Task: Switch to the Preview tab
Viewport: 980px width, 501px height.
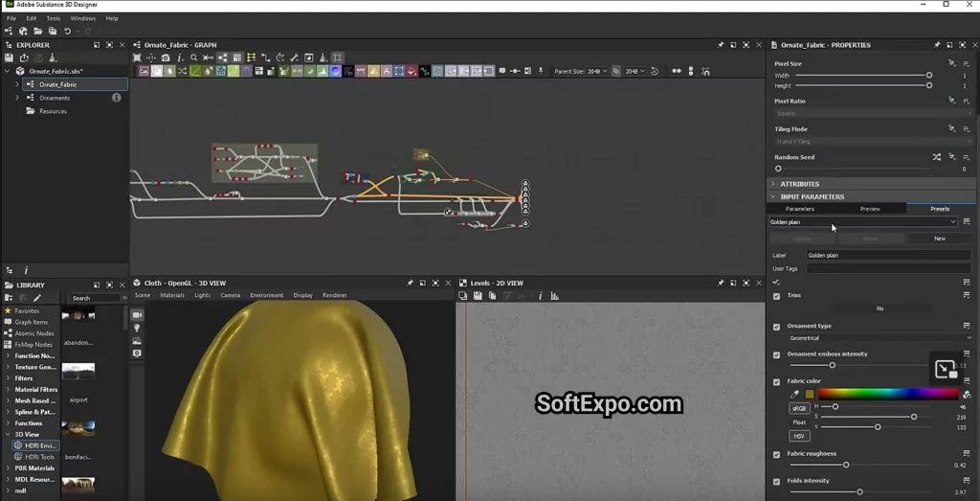Action: pos(870,209)
